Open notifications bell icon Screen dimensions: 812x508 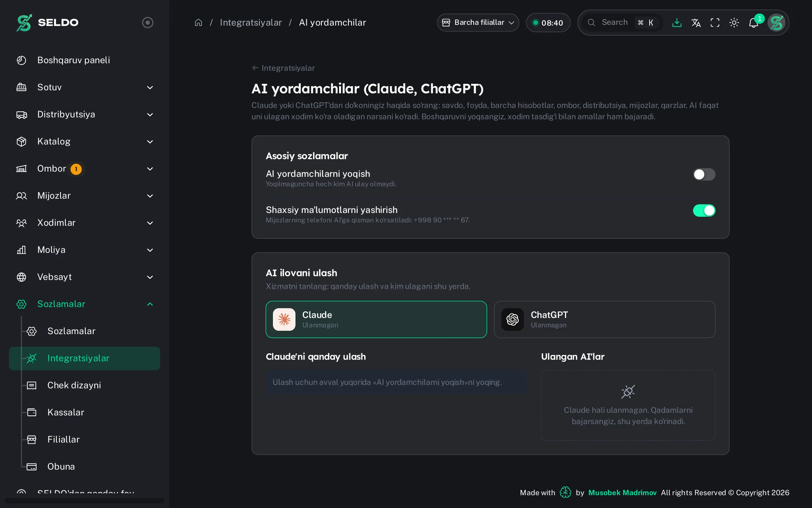754,23
